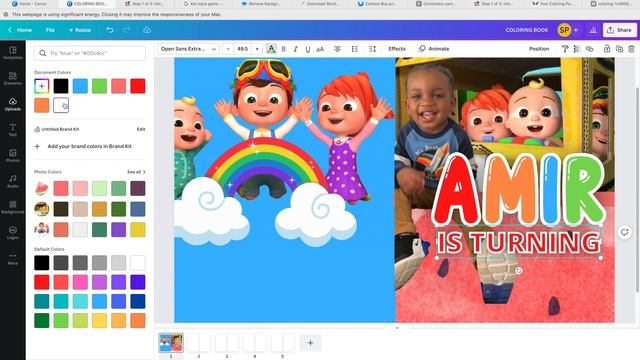
Task: Select the black document color swatch
Action: tap(61, 86)
